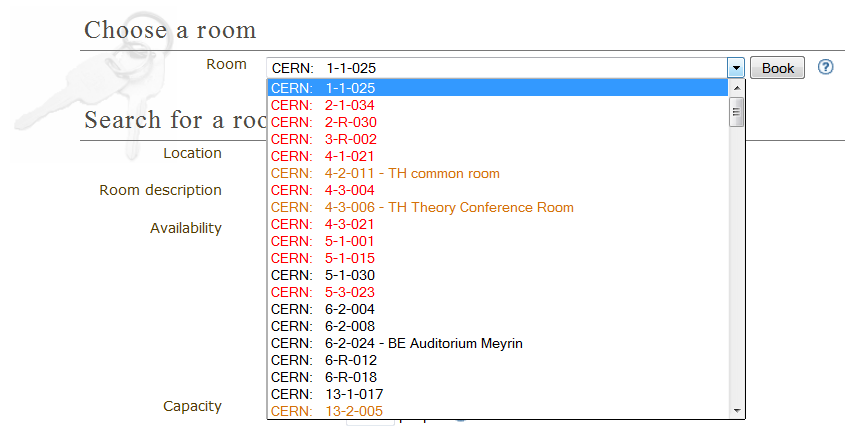845x437 pixels.
Task: Click the Room combo box field showing 1-1-025
Action: [497, 68]
